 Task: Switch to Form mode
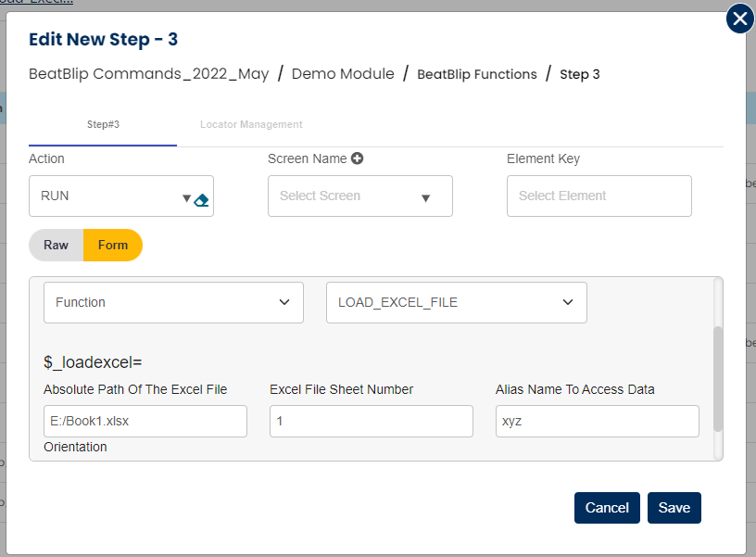(x=113, y=246)
